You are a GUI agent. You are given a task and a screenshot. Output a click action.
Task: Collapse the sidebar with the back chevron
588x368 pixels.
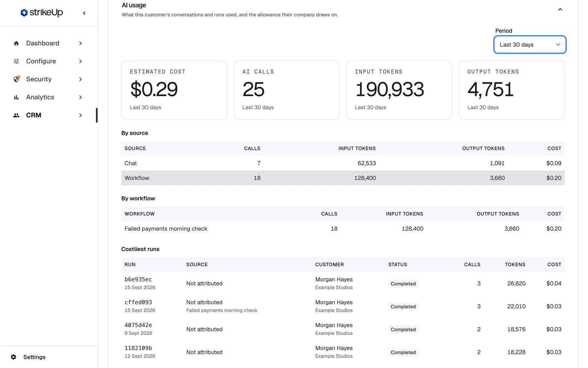click(x=84, y=13)
